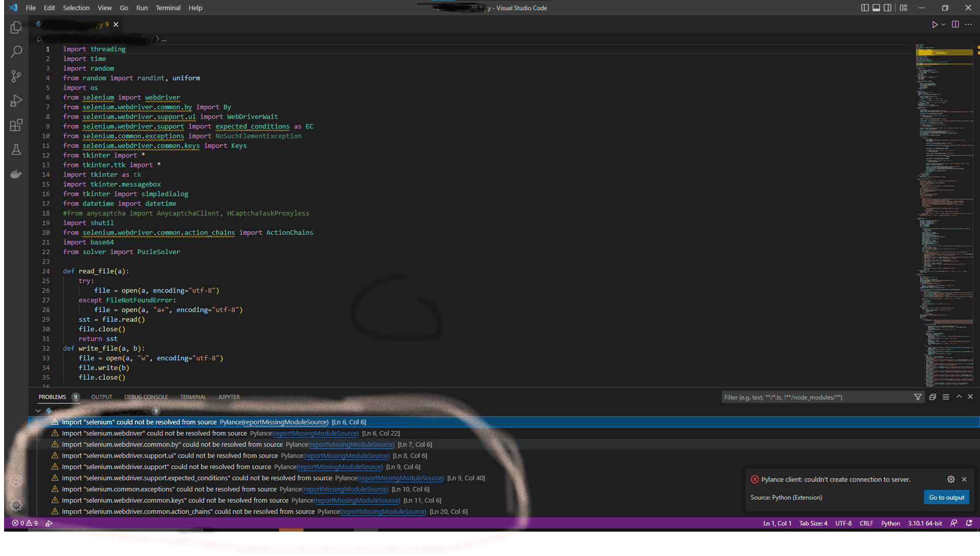Screen dimensions: 980x556
Task: Open the Testing flask icon
Action: click(x=16, y=149)
